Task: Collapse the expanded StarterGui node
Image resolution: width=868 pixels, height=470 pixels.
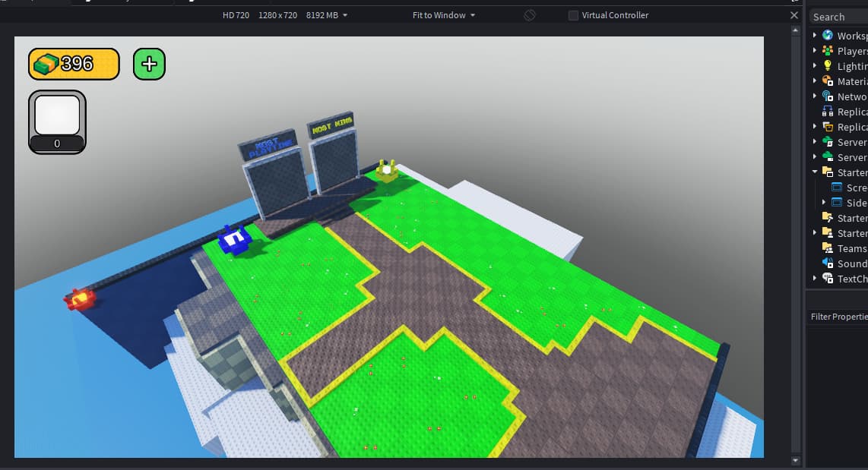Action: (x=814, y=172)
